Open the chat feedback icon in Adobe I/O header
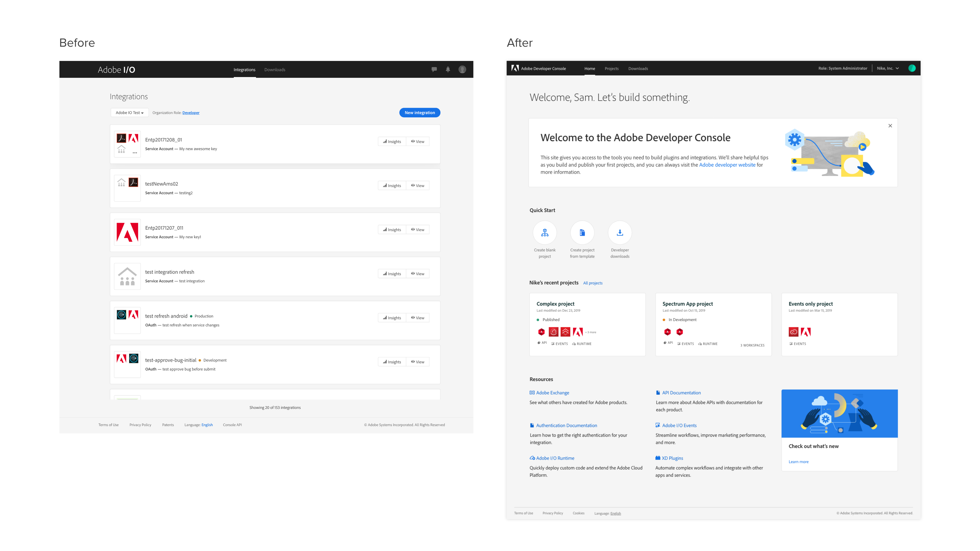Image resolution: width=980 pixels, height=551 pixels. (x=434, y=69)
